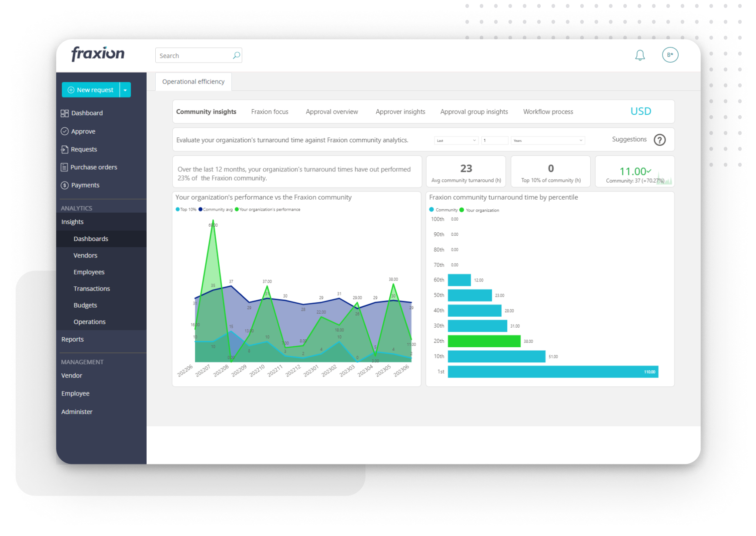Click the Approve checkmark icon
Image resolution: width=756 pixels, height=536 pixels.
(65, 131)
